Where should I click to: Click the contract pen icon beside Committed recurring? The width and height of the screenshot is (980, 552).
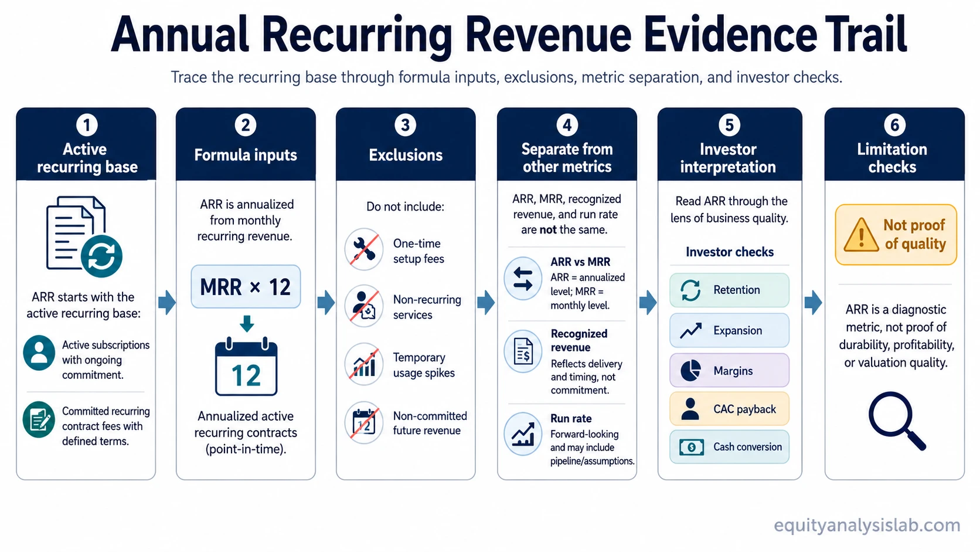click(39, 419)
